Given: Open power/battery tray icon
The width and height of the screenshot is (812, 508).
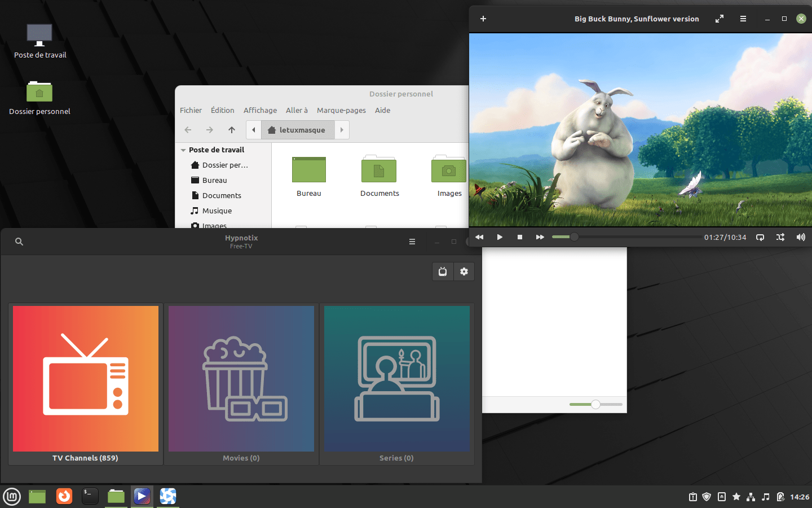Looking at the screenshot, I should 780,497.
